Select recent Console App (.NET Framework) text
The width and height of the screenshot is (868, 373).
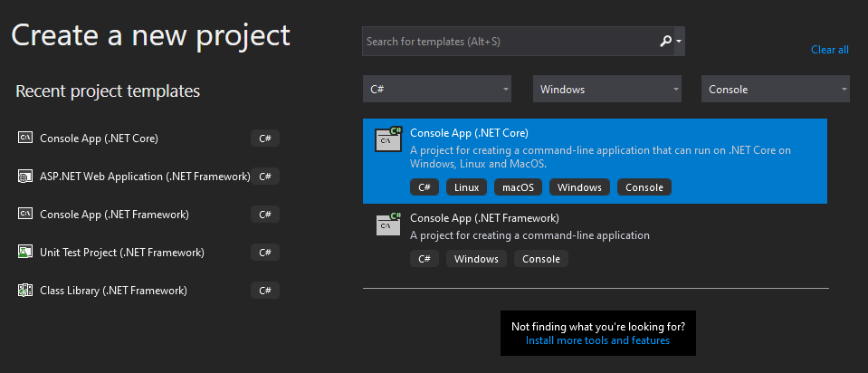pyautogui.click(x=114, y=215)
